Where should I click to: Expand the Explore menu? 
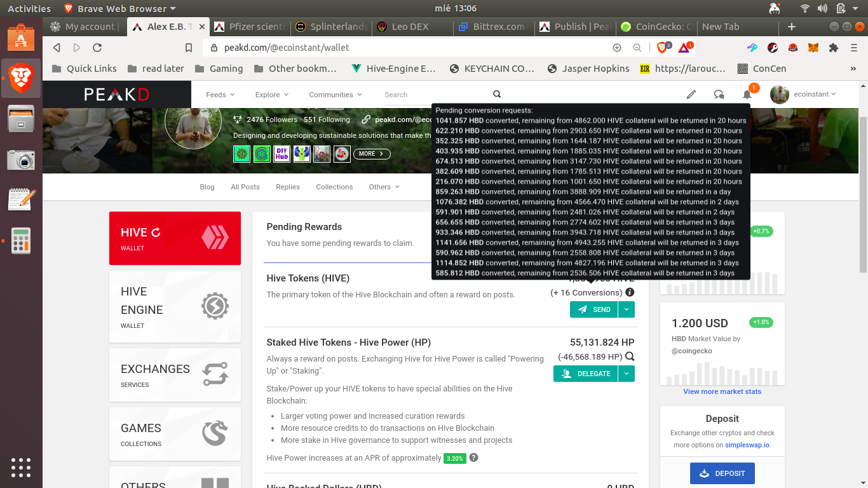click(272, 95)
